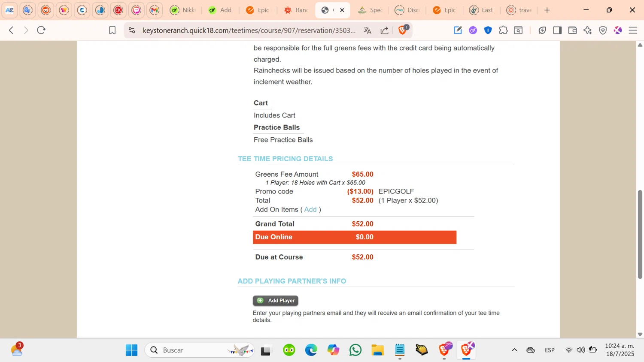Reload the current page
Screen dimensions: 644x362
tap(41, 30)
